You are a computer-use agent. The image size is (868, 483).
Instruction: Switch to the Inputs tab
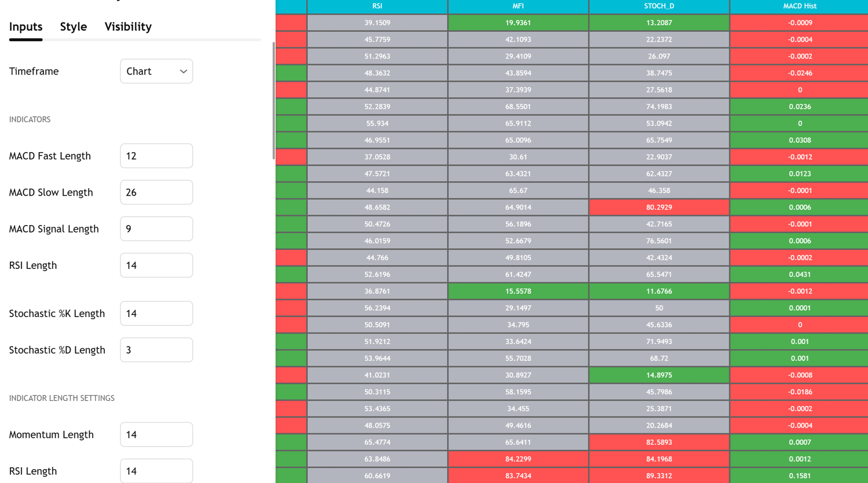(26, 27)
